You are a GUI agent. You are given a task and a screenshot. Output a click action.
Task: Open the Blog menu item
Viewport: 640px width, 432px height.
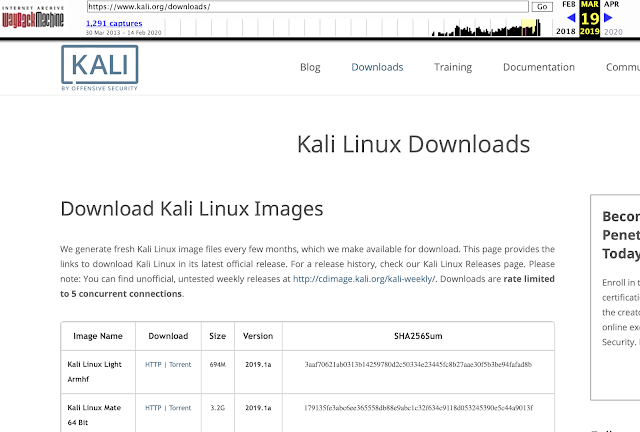coord(310,67)
